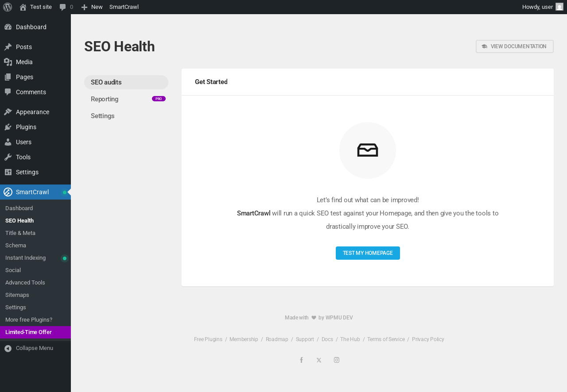Image resolution: width=567 pixels, height=392 pixels.
Task: Open the Settings tab in SEO Health
Action: [126, 116]
